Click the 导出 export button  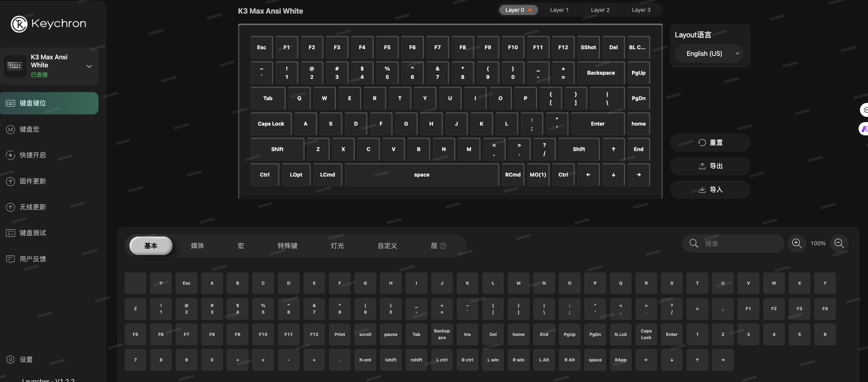coord(710,166)
